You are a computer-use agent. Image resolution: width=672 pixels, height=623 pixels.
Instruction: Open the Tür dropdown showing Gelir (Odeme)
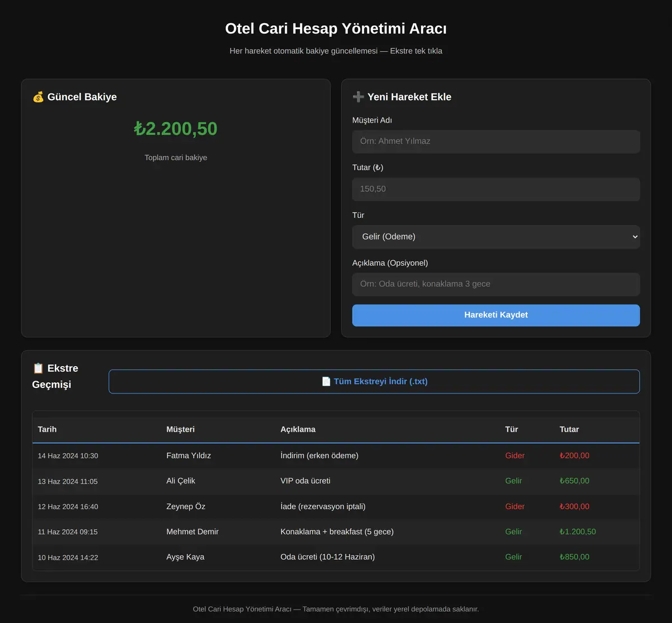496,237
